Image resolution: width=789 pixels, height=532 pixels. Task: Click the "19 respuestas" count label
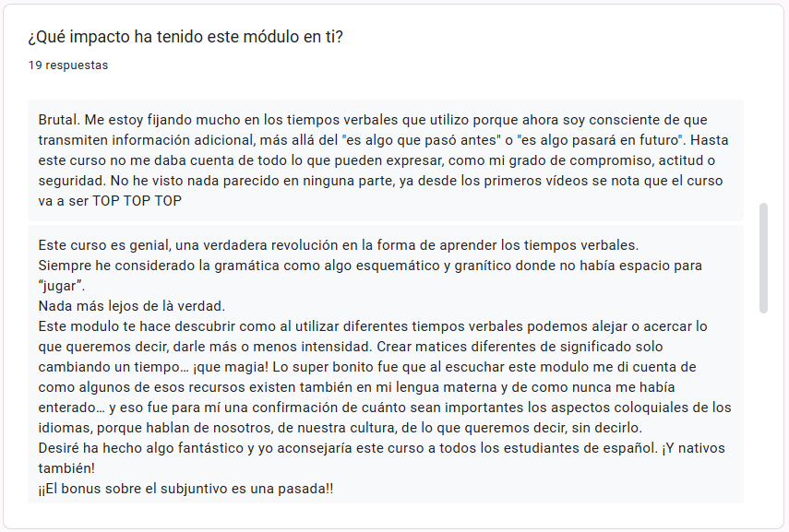(68, 65)
